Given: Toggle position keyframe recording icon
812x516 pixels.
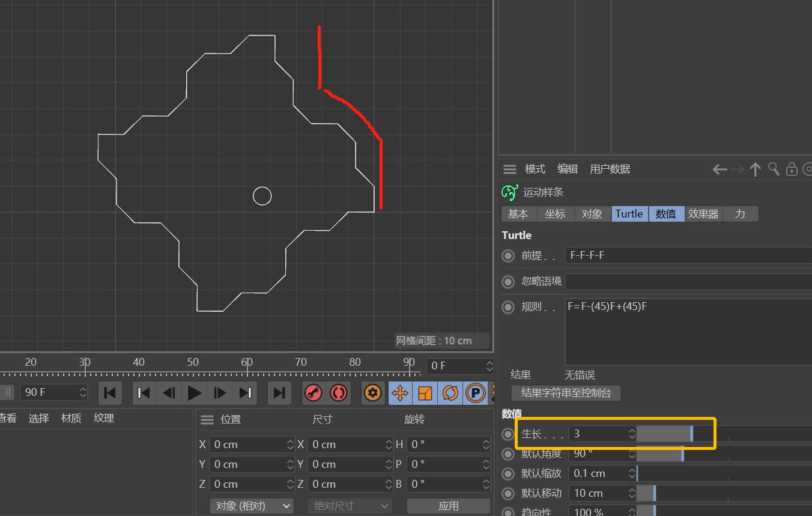Looking at the screenshot, I should 399,393.
